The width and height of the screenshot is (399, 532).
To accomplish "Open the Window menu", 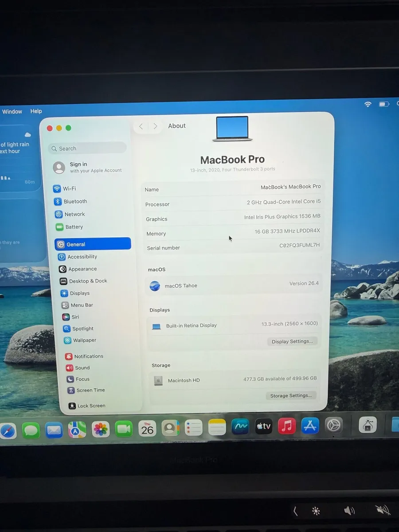I will point(12,111).
